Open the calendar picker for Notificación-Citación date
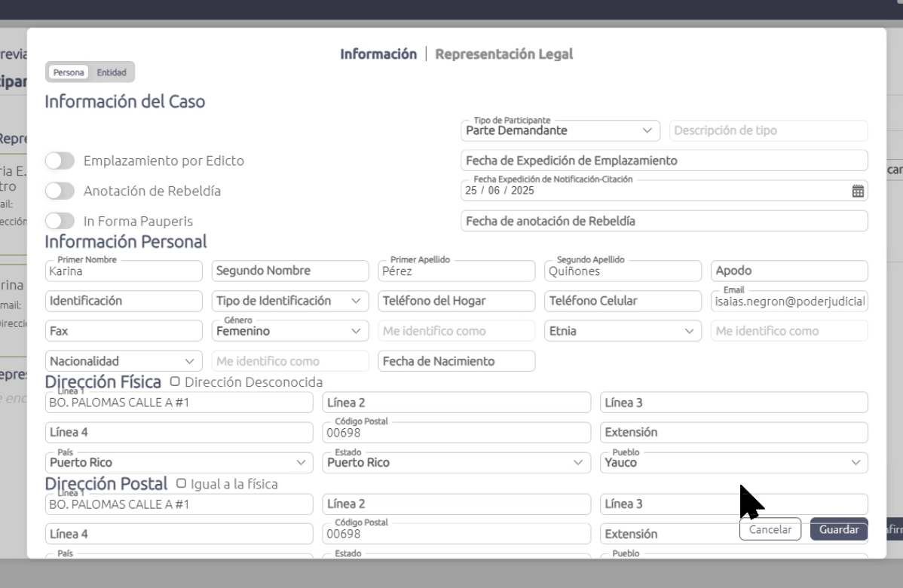Viewport: 903px width, 588px height. coord(857,191)
